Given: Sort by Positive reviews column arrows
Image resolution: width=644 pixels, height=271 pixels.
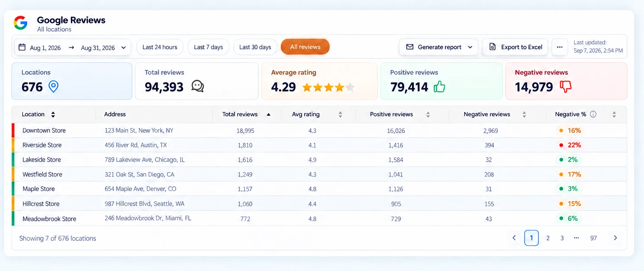Looking at the screenshot, I should tap(428, 115).
